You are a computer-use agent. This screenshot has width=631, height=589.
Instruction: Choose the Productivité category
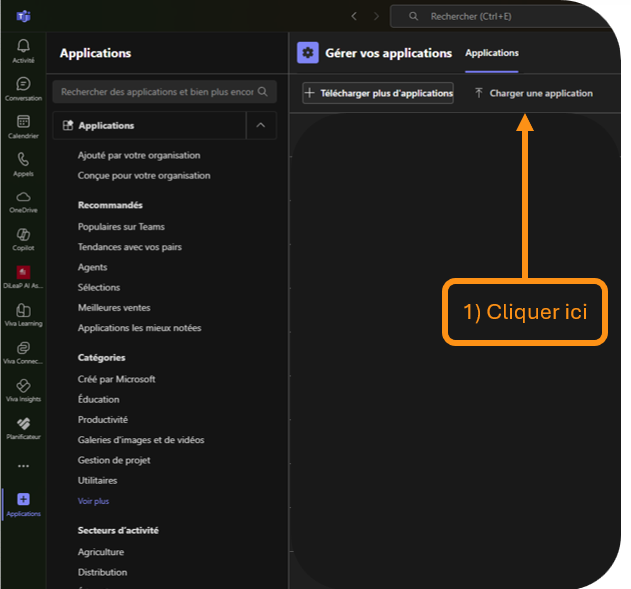(103, 420)
